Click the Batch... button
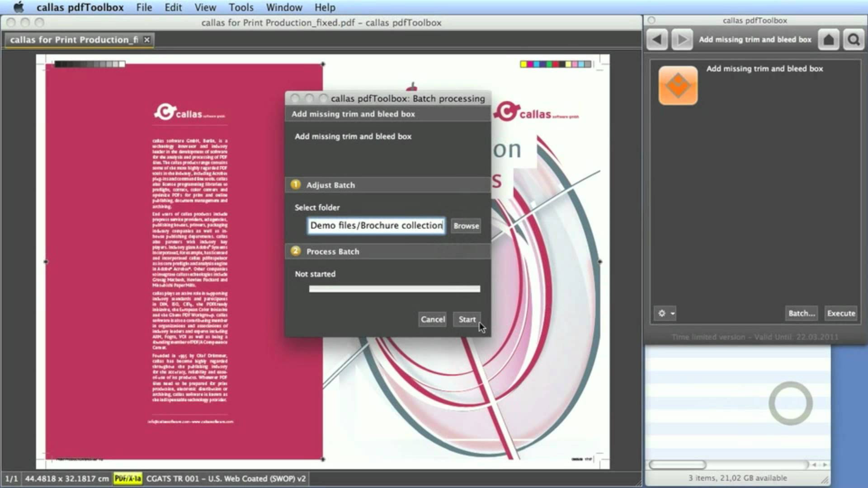The width and height of the screenshot is (868, 488). 802,313
